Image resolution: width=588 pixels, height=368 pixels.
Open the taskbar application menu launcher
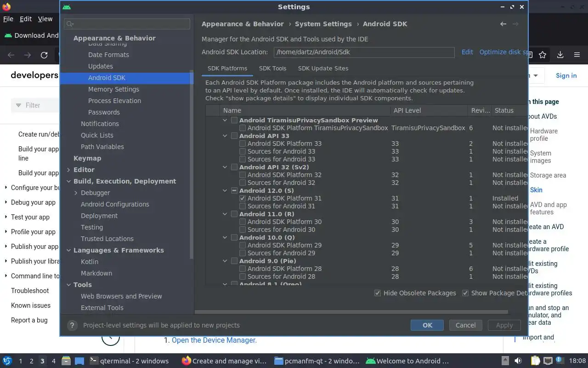(x=7, y=361)
